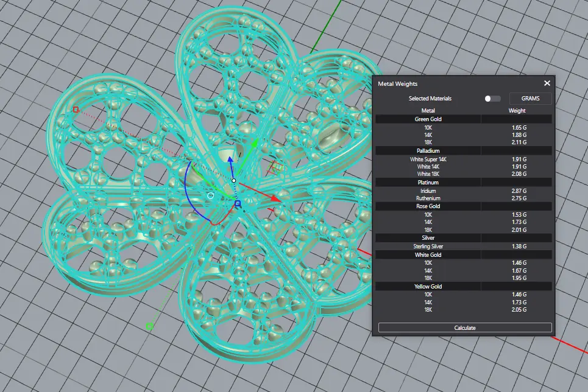The width and height of the screenshot is (588, 392).
Task: Click the gumball blue Z-axis arrow
Action: (230, 160)
